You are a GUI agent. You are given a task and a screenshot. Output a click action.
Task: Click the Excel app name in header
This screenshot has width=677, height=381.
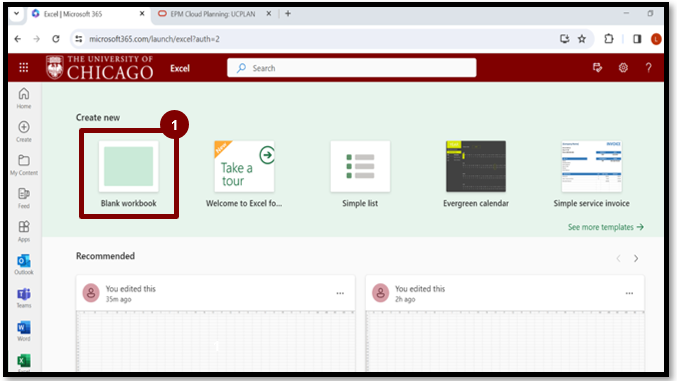(x=180, y=68)
